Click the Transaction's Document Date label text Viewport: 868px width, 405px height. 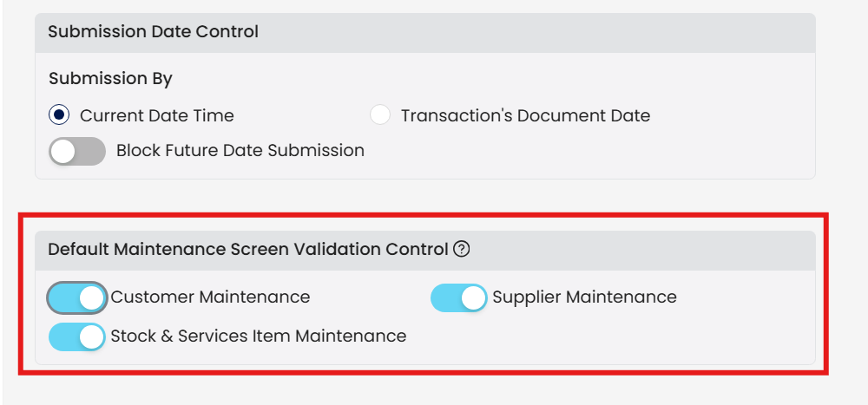coord(525,115)
